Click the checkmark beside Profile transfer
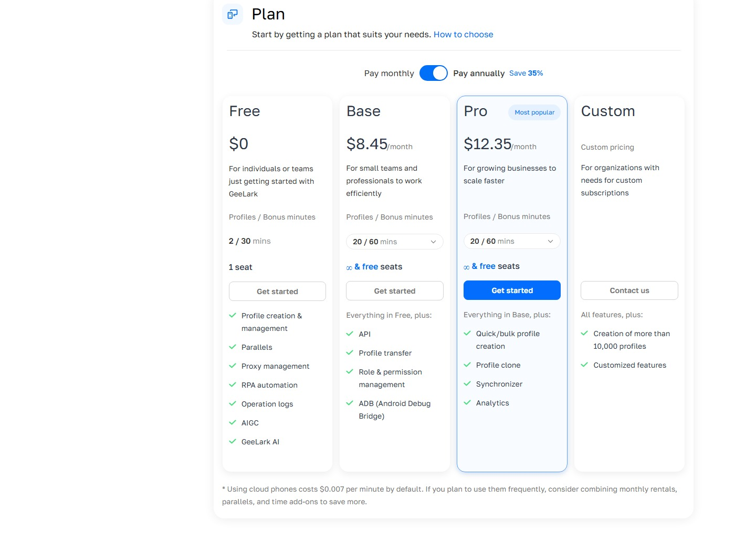This screenshot has width=756, height=541. pyautogui.click(x=350, y=352)
